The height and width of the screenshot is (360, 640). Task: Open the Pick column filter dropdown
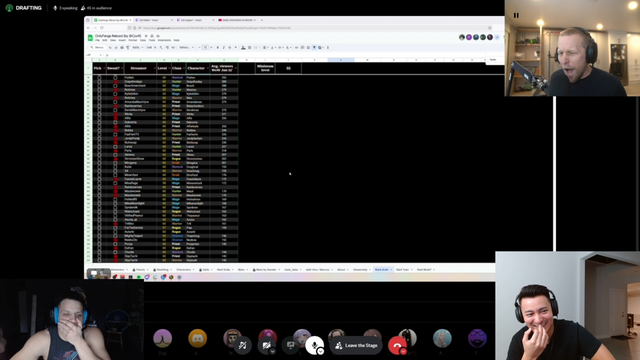coord(104,68)
